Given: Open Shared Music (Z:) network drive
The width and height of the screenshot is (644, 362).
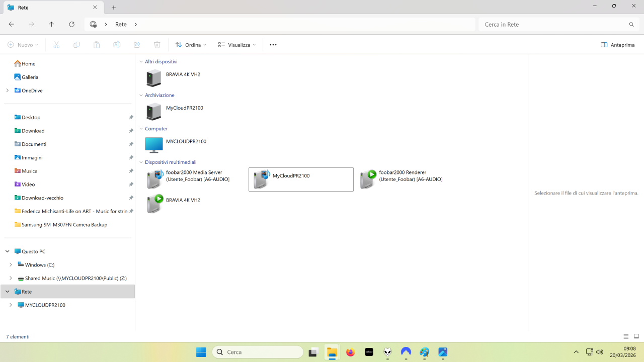Looking at the screenshot, I should tap(75, 278).
